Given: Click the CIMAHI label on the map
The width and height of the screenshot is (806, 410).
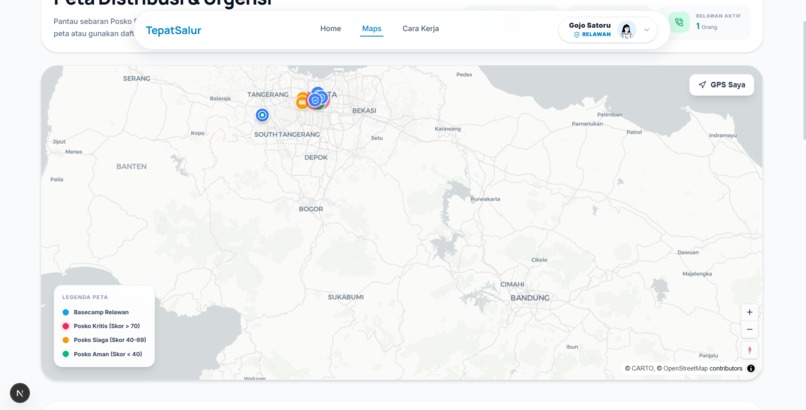Looking at the screenshot, I should (512, 285).
